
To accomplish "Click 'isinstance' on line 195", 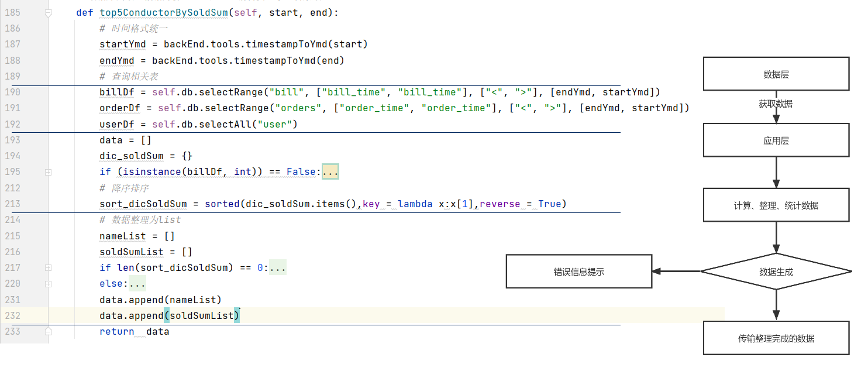I will pos(152,172).
